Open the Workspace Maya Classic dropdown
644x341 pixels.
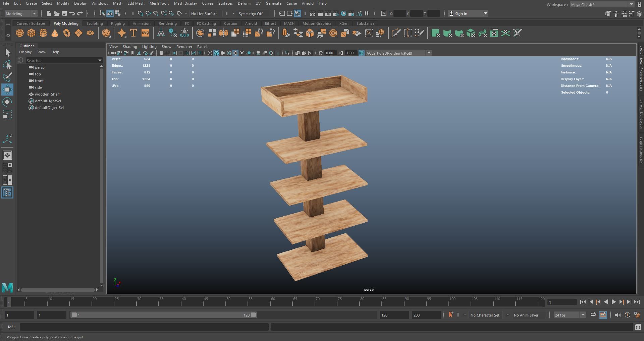602,4
